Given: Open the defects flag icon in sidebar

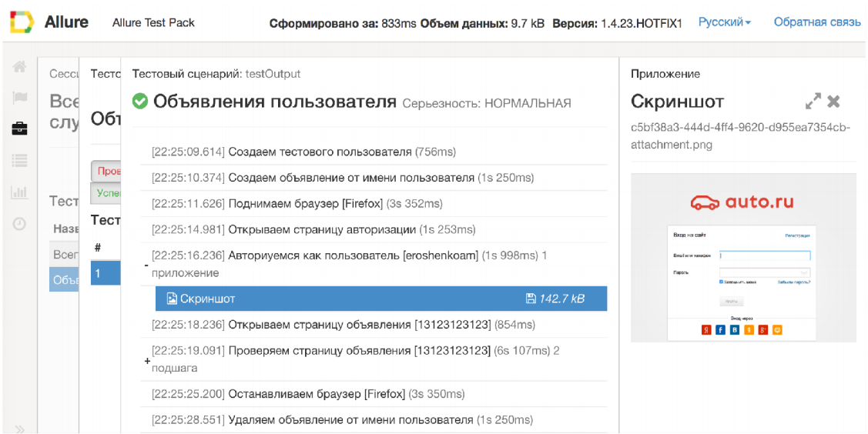Looking at the screenshot, I should (x=20, y=98).
